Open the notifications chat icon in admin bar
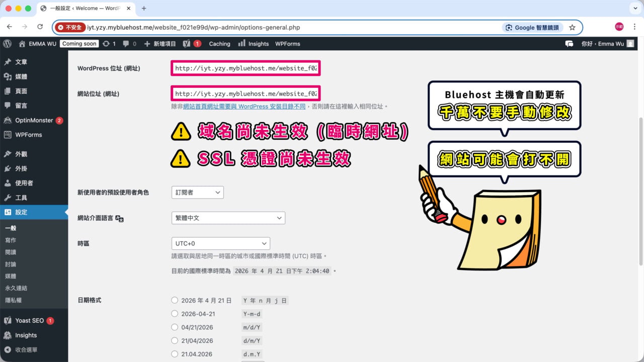644x362 pixels. 570,44
